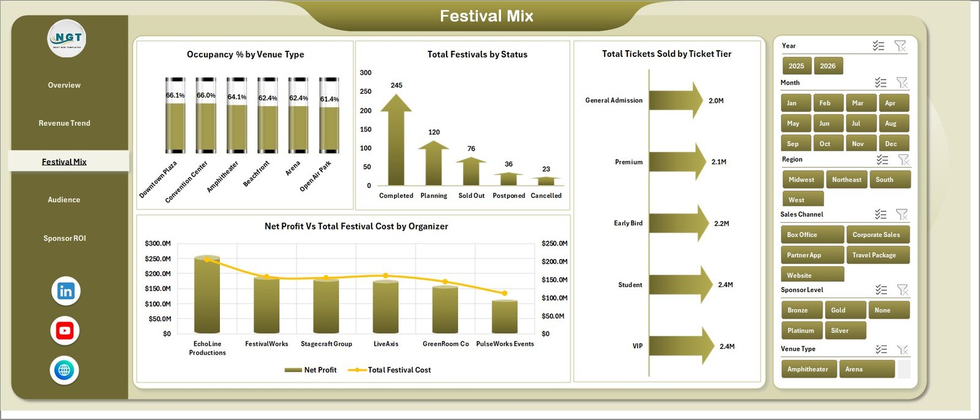980x420 pixels.
Task: Filter sales channel by Box Office
Action: (x=812, y=234)
